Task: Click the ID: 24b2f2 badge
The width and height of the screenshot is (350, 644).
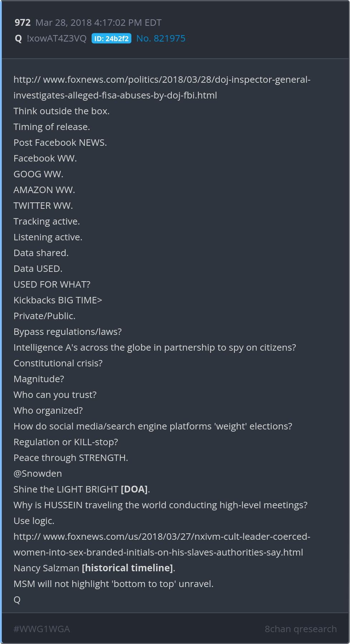Action: pyautogui.click(x=111, y=39)
